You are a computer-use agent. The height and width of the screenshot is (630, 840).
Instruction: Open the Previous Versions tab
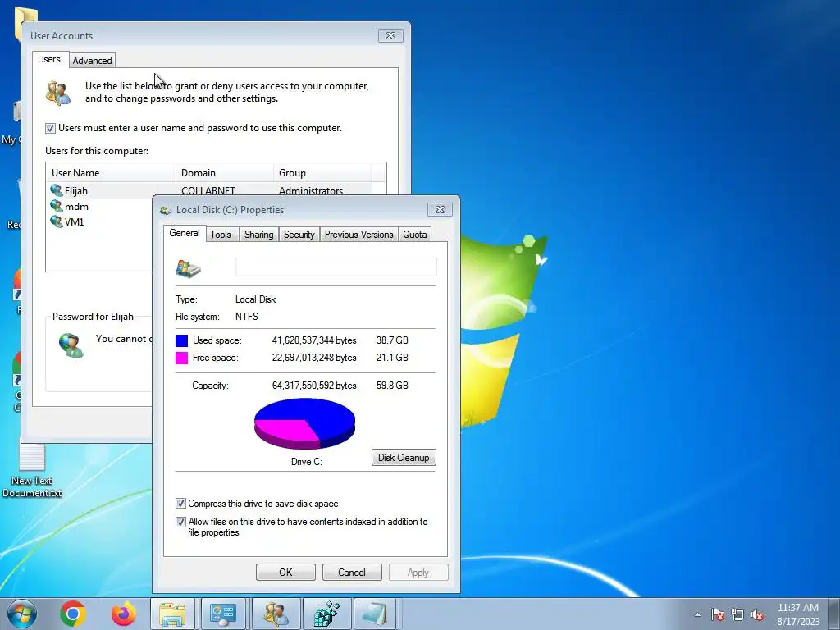(359, 234)
